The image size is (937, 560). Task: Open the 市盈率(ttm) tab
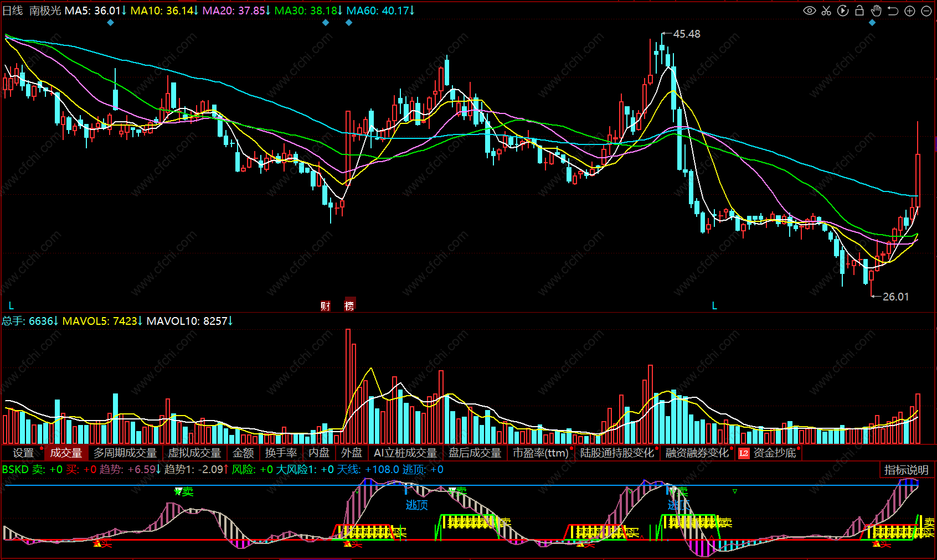(540, 453)
